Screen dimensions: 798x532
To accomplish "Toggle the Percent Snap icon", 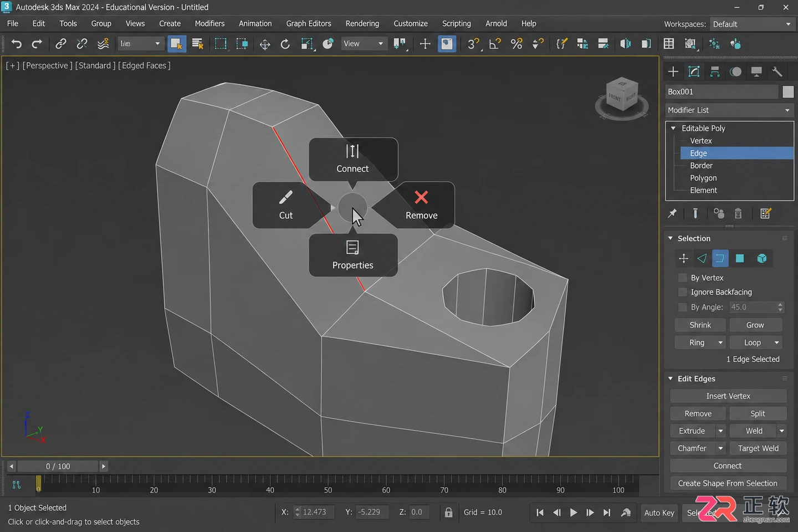I will (516, 44).
